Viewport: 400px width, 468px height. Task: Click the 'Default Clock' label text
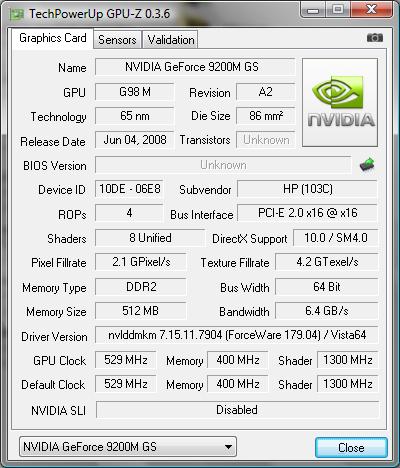53,385
